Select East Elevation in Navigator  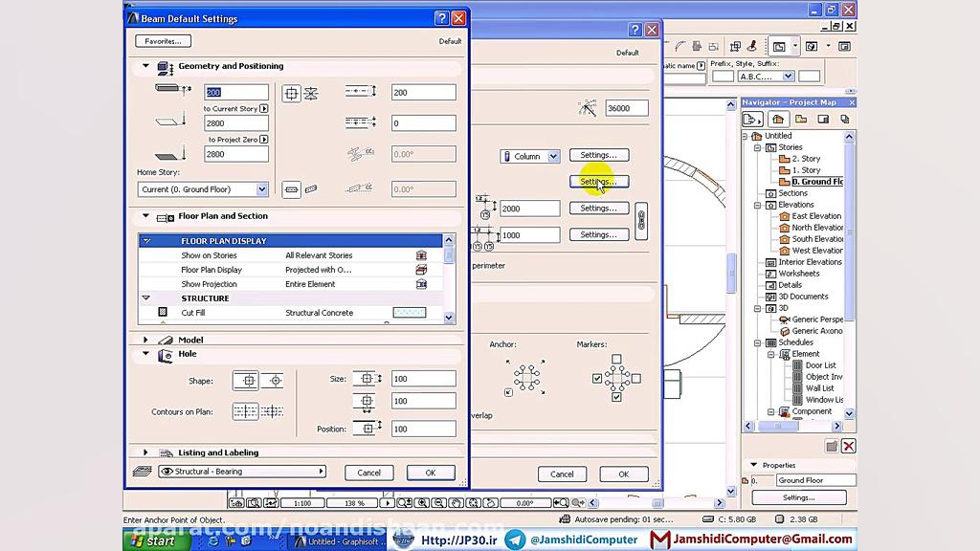coord(816,216)
